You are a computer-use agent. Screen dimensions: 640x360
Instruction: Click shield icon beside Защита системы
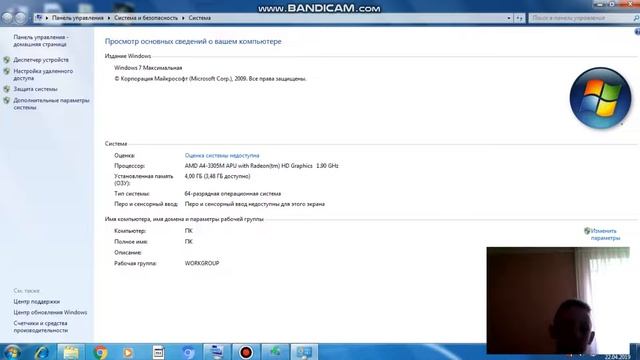pyautogui.click(x=7, y=89)
